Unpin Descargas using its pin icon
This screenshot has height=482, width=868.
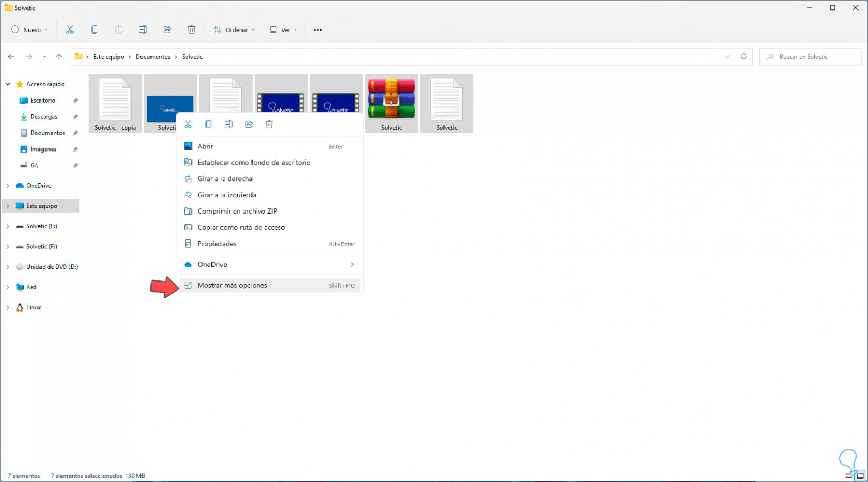[75, 117]
